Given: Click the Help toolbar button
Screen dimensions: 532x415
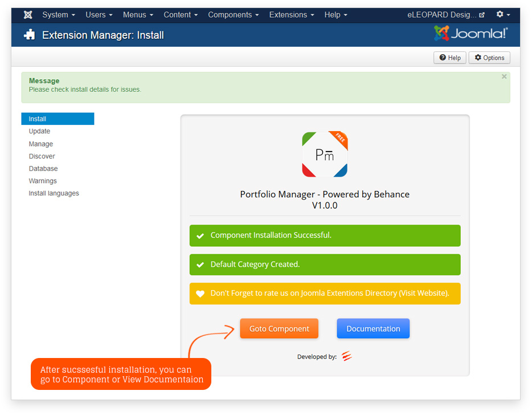Looking at the screenshot, I should (449, 58).
